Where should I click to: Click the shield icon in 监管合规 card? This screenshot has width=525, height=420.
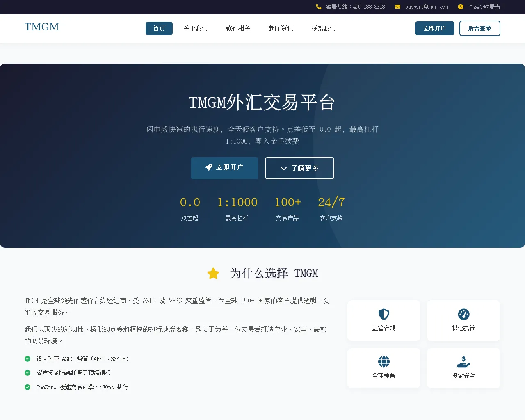pos(384,314)
